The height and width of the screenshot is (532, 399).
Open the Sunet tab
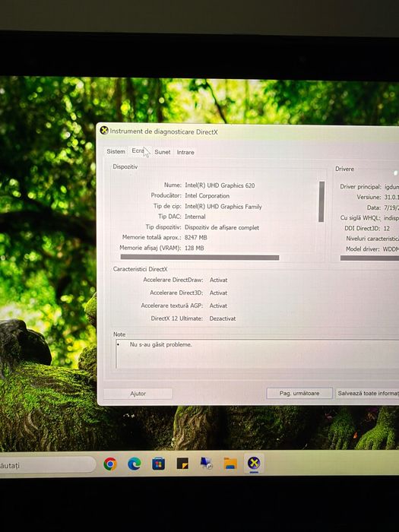tap(163, 152)
